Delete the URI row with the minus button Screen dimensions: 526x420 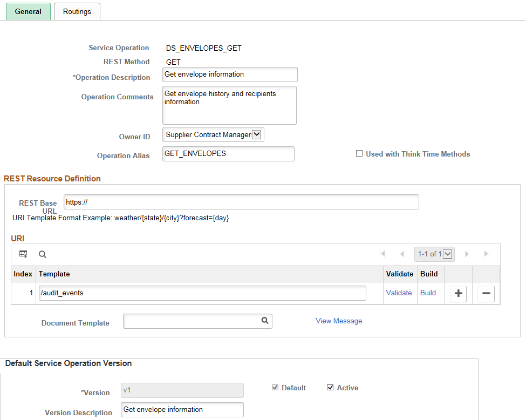(x=486, y=294)
